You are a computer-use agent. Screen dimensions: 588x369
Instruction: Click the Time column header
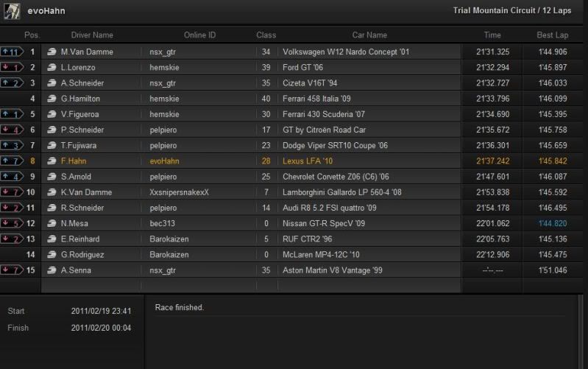(492, 35)
